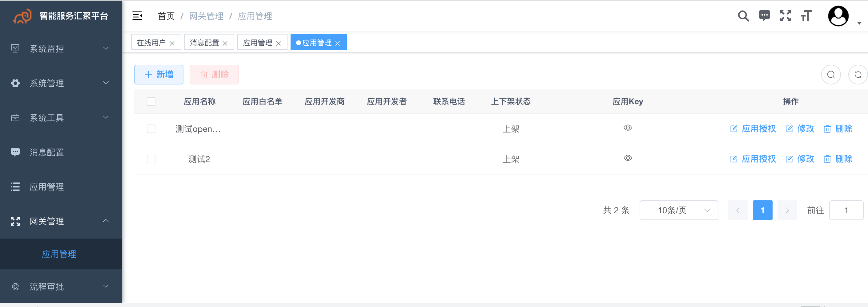Click the platform elephant logo
Image resolution: width=868 pixels, height=307 pixels.
[22, 16]
